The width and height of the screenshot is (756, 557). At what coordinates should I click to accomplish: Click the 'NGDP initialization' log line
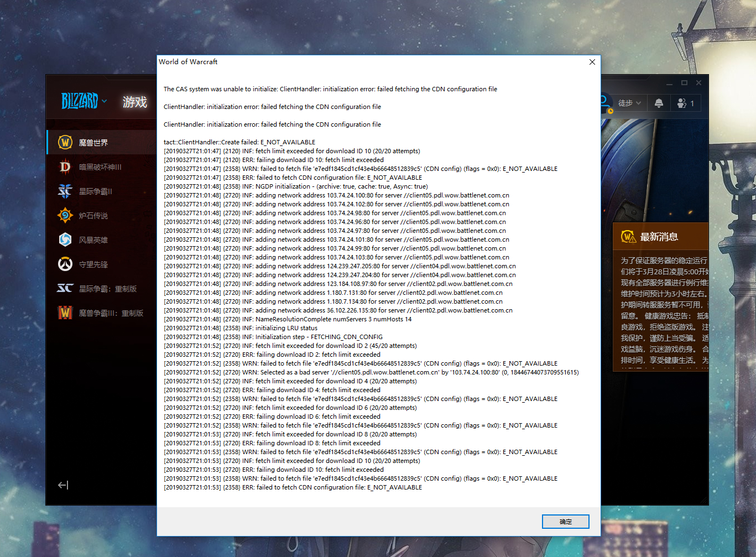point(296,186)
